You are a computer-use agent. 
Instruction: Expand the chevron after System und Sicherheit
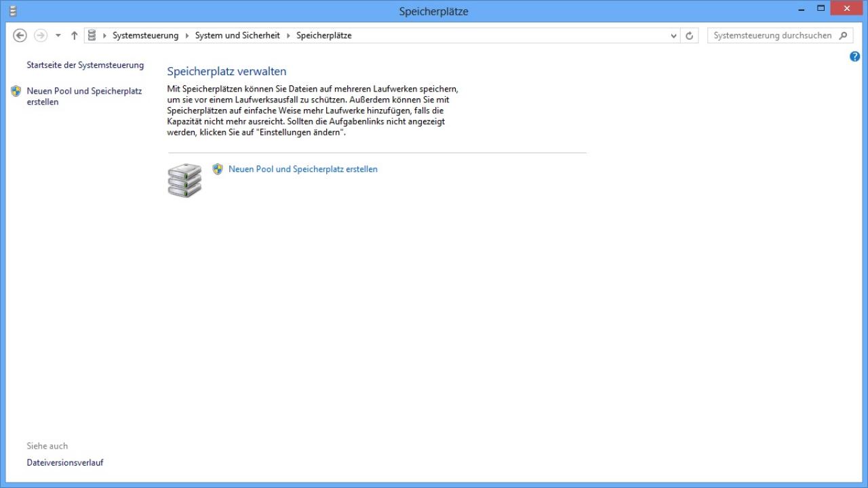tap(288, 36)
